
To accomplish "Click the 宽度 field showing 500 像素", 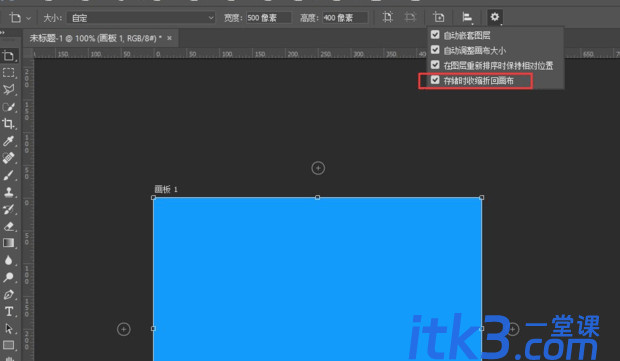I will (268, 18).
